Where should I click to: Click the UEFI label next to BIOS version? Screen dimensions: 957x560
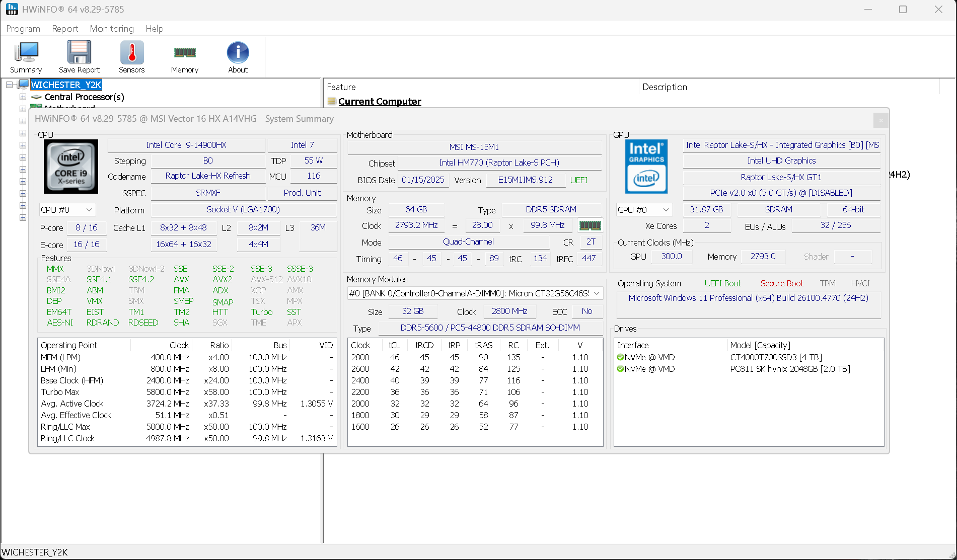(x=579, y=180)
